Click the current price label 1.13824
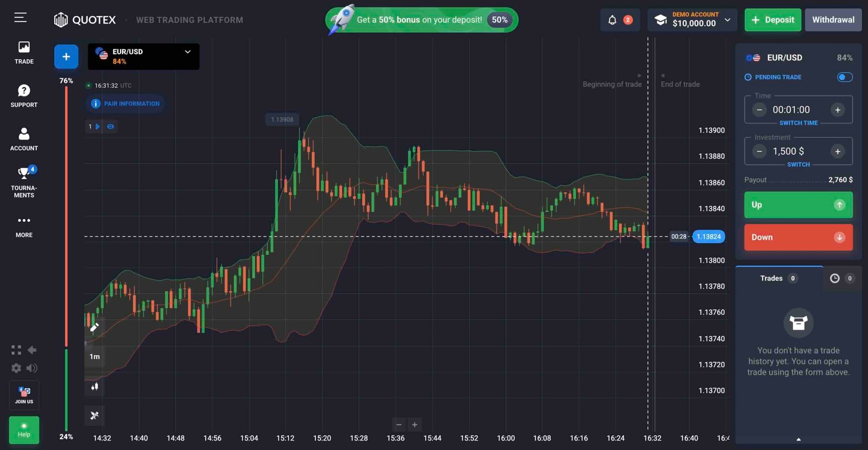The width and height of the screenshot is (868, 450). pyautogui.click(x=709, y=237)
